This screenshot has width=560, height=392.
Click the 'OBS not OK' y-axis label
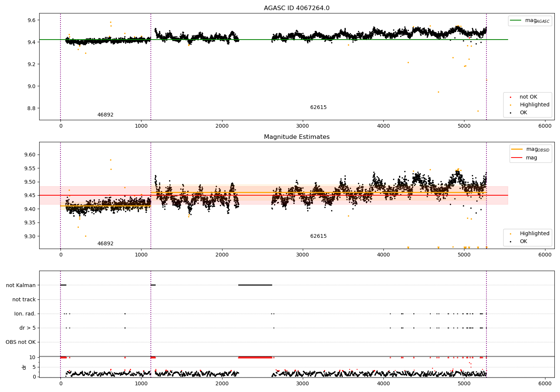tap(21, 342)
